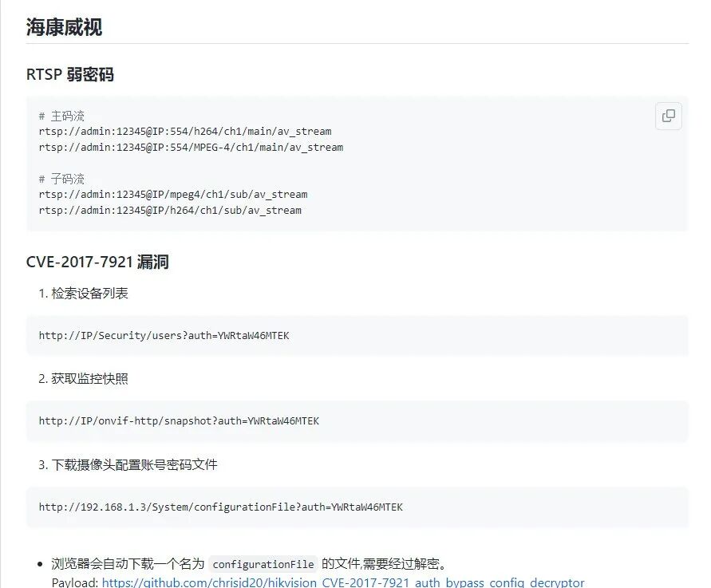Click the CVE-2017-7921 漏洞 heading

click(x=97, y=262)
